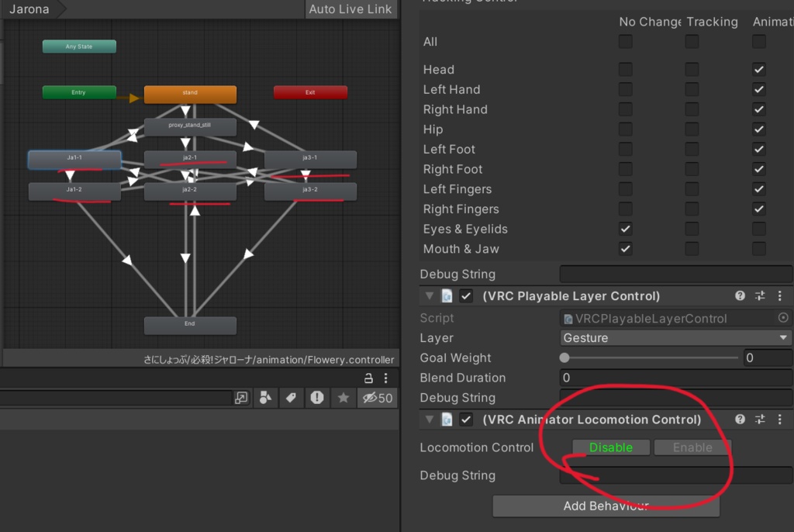This screenshot has width=794, height=532.
Task: Select the Ja1-1 state node
Action: (74, 160)
